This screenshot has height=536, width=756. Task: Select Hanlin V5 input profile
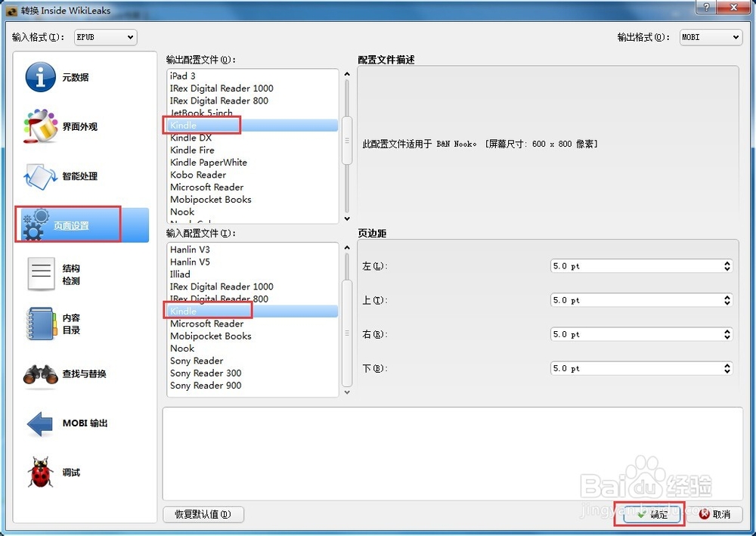tap(253, 262)
